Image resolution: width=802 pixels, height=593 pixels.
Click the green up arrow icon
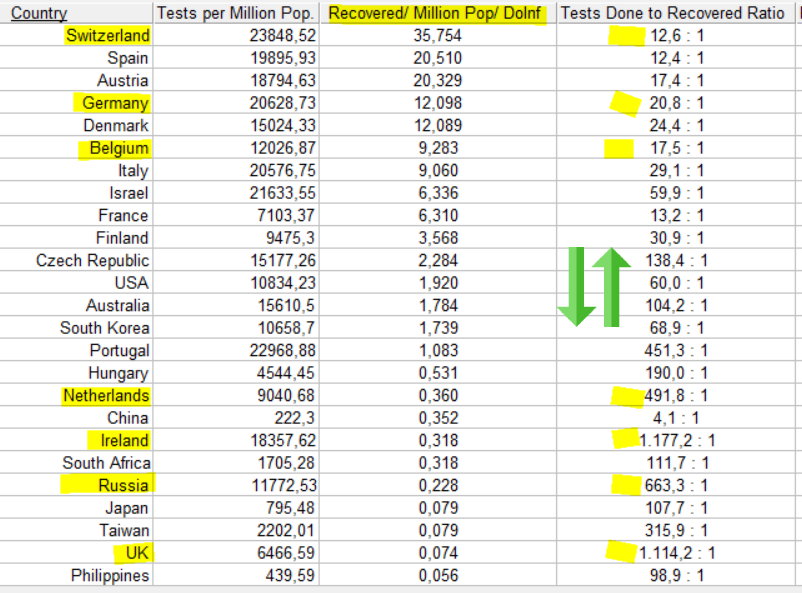coord(611,287)
